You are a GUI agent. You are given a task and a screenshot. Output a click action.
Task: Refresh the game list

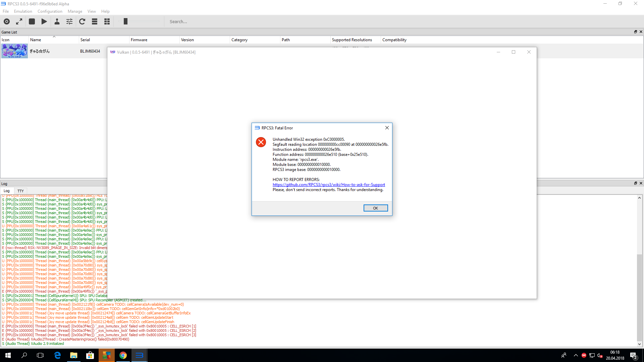tap(82, 21)
